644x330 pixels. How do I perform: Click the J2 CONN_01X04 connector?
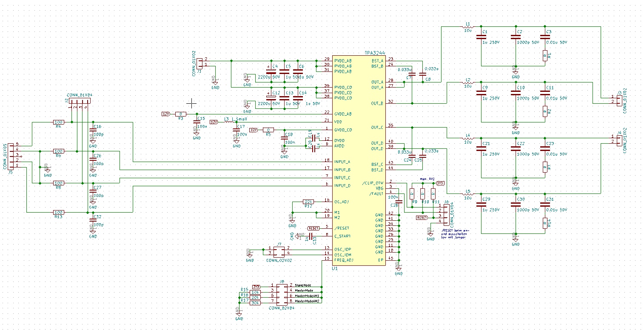[x=80, y=101]
